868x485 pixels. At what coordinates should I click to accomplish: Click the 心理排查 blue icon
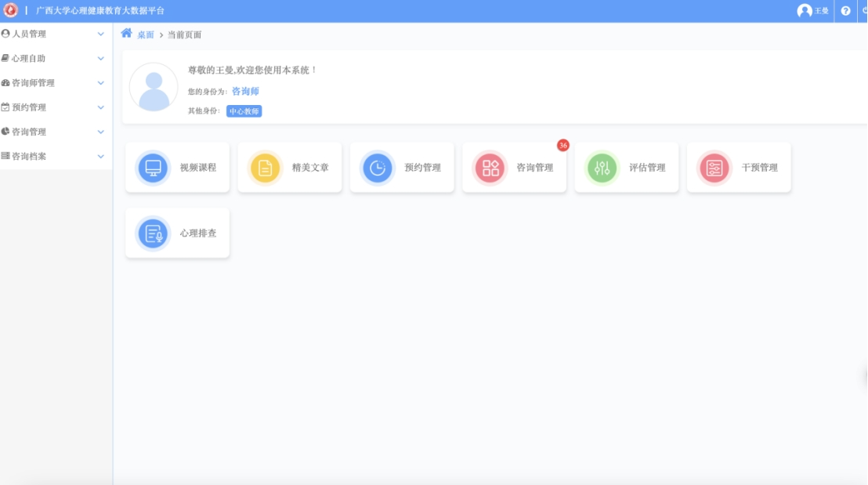pyautogui.click(x=153, y=233)
